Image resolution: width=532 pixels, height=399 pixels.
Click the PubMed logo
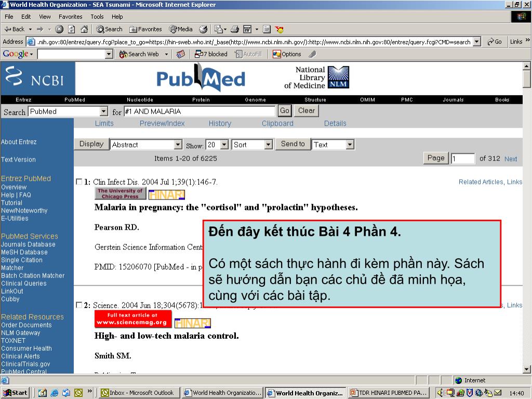click(201, 78)
